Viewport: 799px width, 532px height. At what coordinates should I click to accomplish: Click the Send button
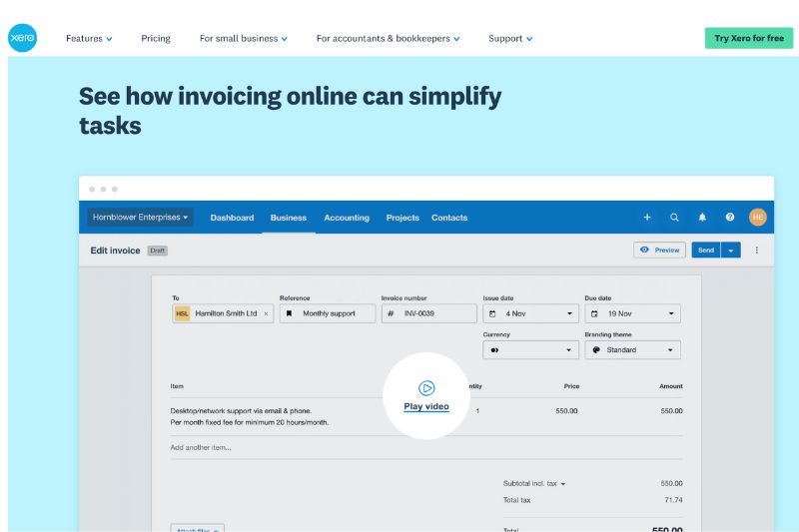[x=706, y=250]
